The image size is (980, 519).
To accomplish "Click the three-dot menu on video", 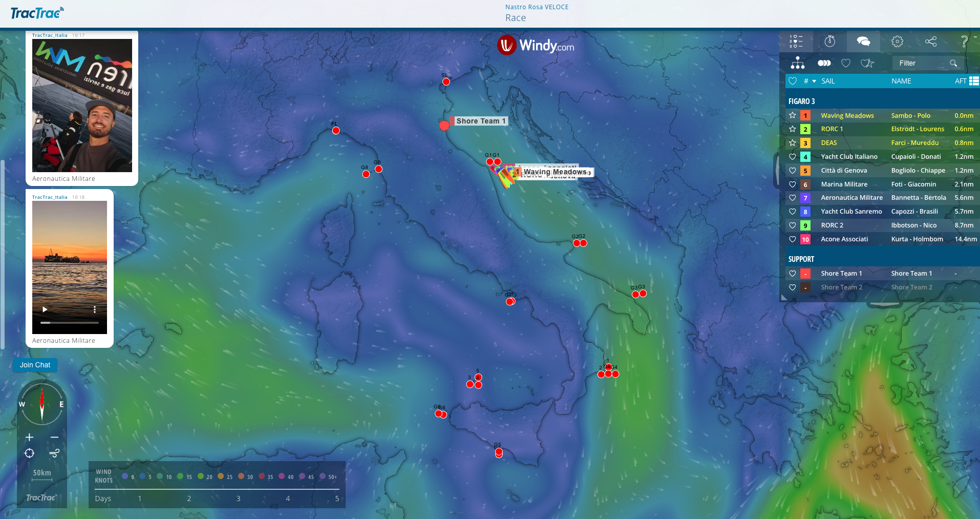I will pos(95,309).
